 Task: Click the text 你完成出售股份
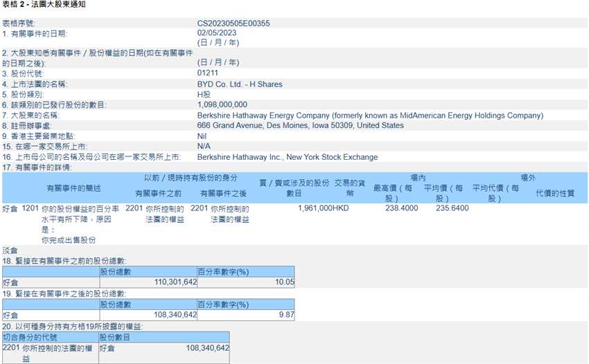click(69, 240)
